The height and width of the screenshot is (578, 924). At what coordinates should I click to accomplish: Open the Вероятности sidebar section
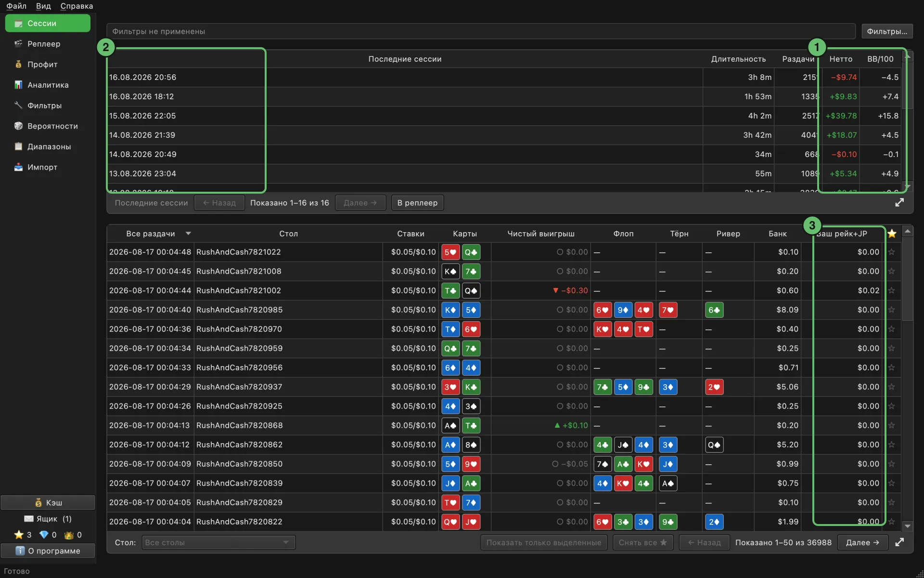pyautogui.click(x=47, y=126)
